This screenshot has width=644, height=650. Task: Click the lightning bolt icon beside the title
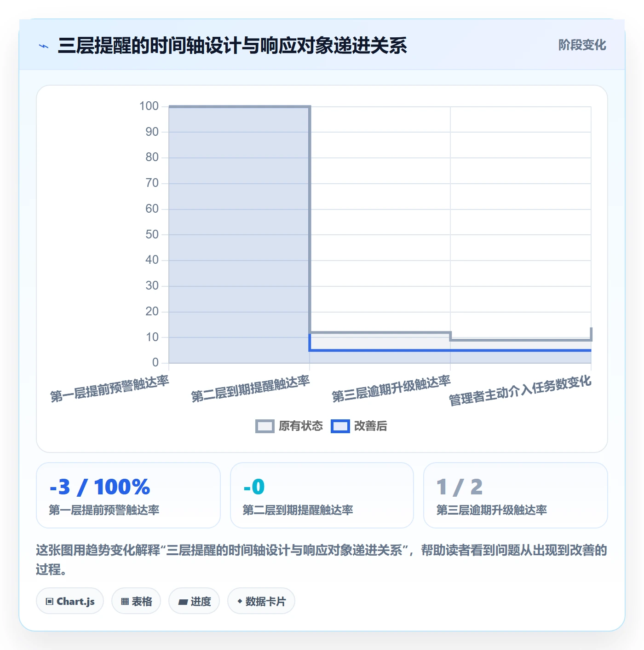tap(44, 46)
